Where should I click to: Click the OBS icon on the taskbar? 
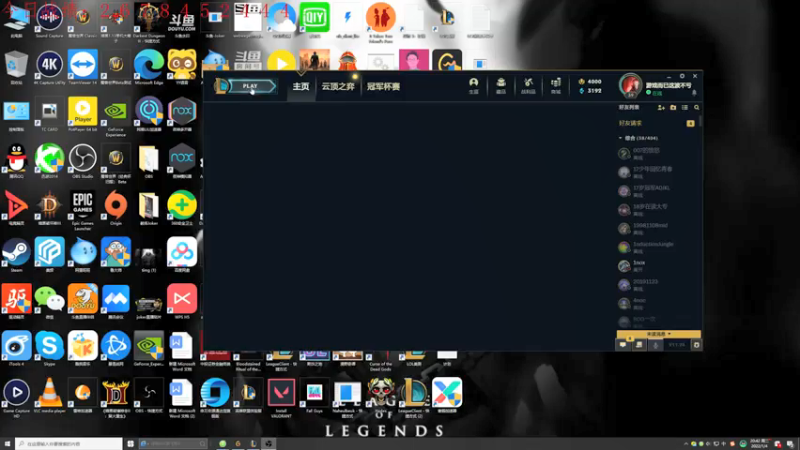point(269,444)
